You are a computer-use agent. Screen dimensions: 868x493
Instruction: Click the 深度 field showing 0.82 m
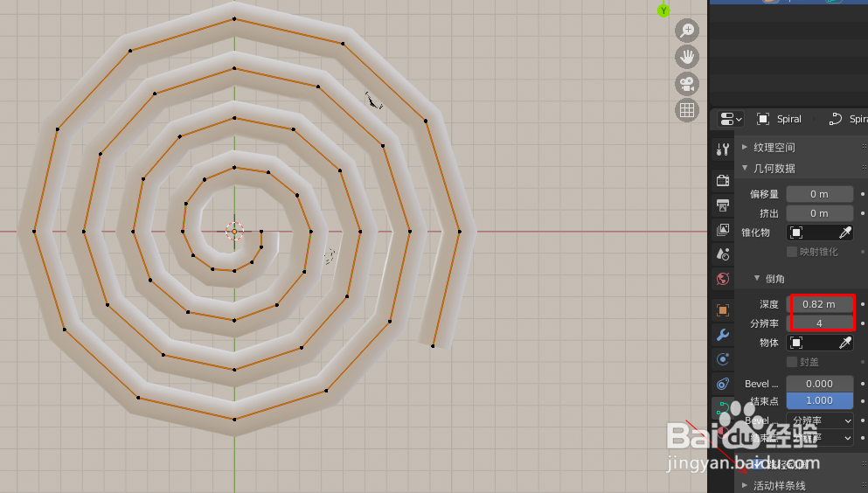coord(819,304)
